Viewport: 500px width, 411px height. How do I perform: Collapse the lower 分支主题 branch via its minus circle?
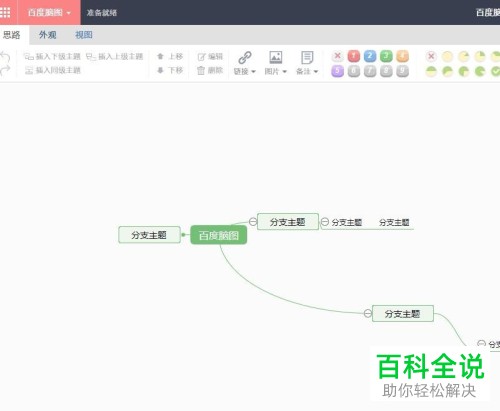point(368,313)
